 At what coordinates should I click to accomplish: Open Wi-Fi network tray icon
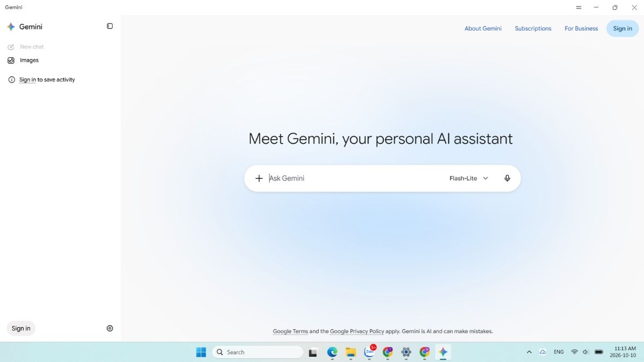pyautogui.click(x=574, y=352)
